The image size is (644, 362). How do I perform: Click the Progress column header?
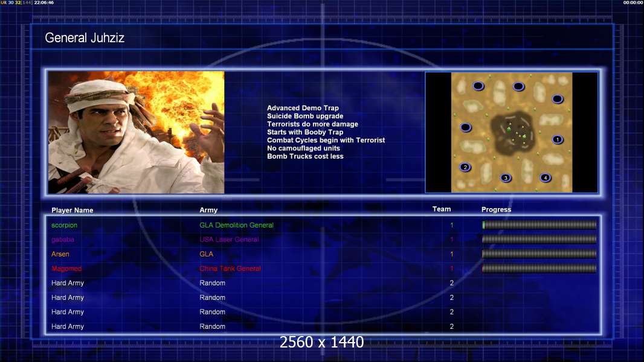(496, 209)
